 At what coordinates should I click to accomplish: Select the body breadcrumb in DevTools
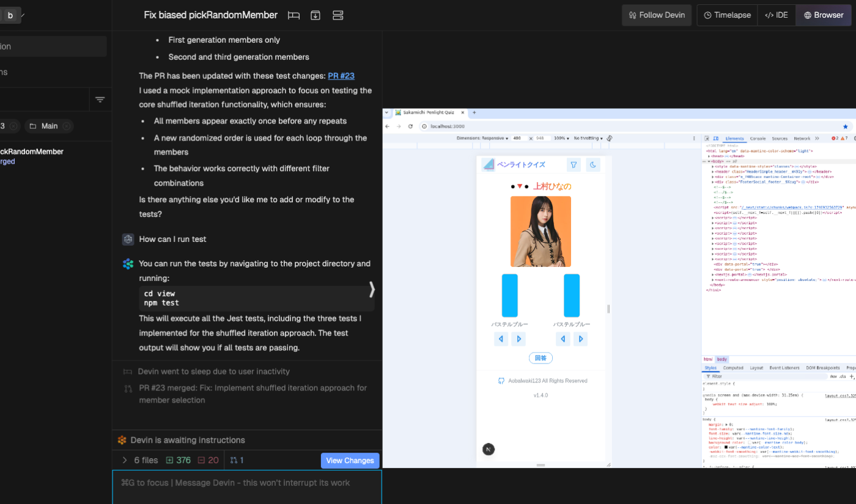[x=721, y=359]
